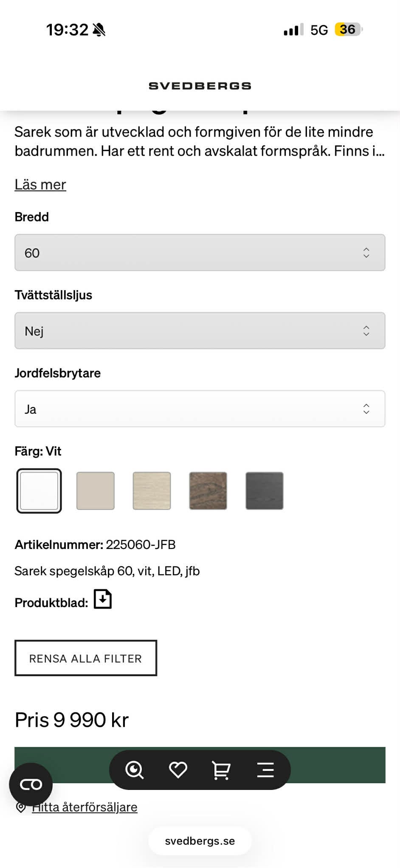The image size is (400, 868).
Task: Select the white Vit color swatch
Action: [39, 490]
